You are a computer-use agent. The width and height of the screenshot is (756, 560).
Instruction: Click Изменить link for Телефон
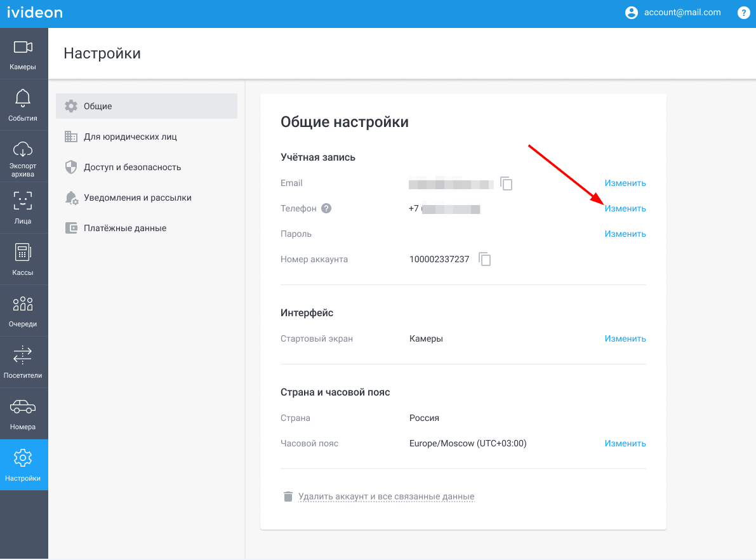click(x=625, y=208)
